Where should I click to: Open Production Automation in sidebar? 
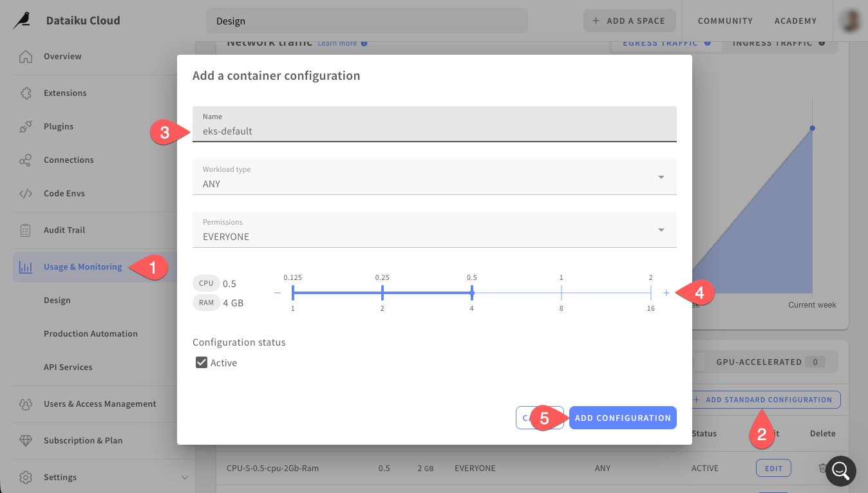[91, 334]
